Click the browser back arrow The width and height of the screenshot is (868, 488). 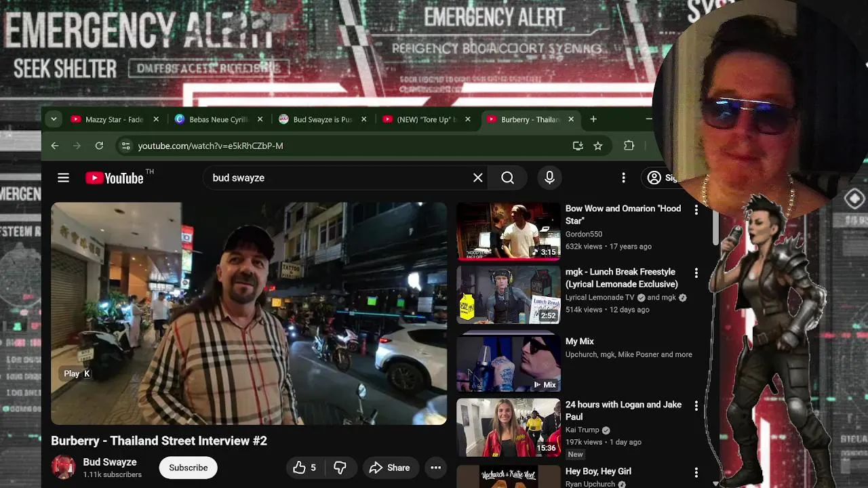(55, 146)
